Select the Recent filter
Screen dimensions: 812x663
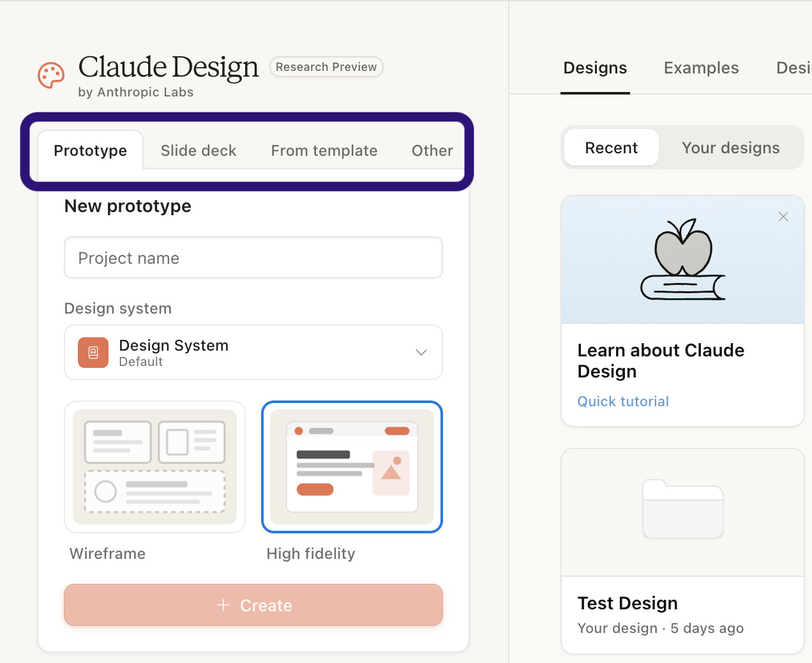[612, 148]
